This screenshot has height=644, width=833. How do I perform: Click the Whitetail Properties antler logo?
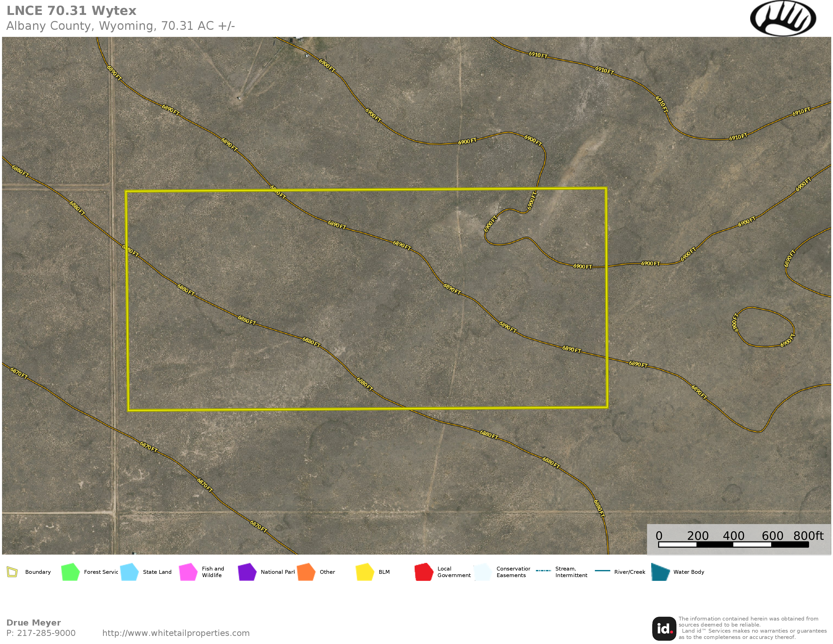783,18
